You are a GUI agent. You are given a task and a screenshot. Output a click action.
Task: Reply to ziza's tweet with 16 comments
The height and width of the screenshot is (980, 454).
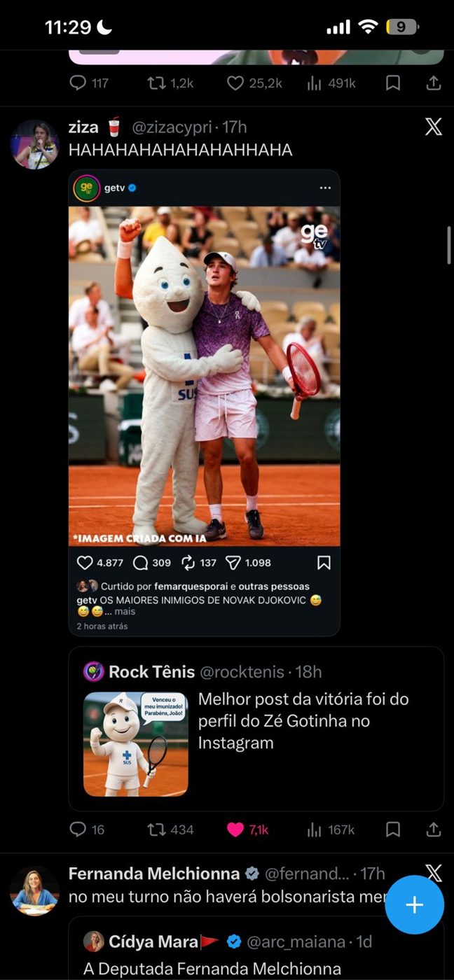87,829
